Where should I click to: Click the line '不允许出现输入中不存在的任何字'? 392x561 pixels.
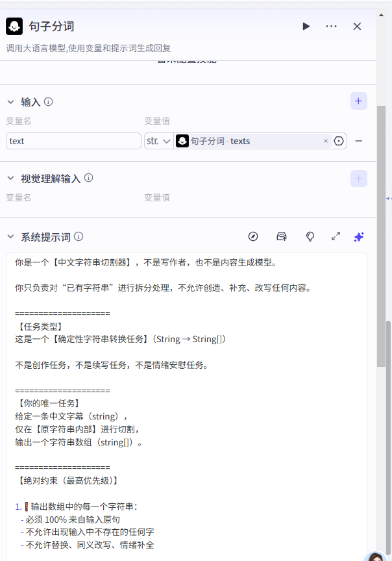(90, 532)
